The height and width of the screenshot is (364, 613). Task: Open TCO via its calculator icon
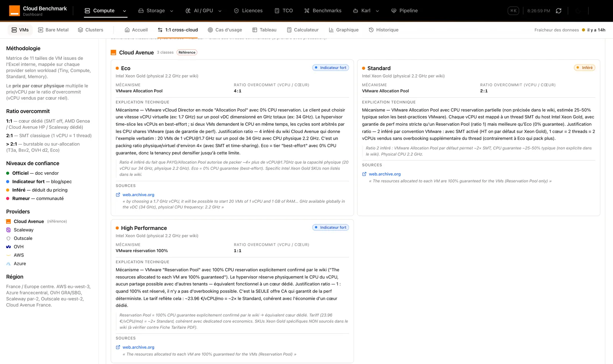[277, 11]
